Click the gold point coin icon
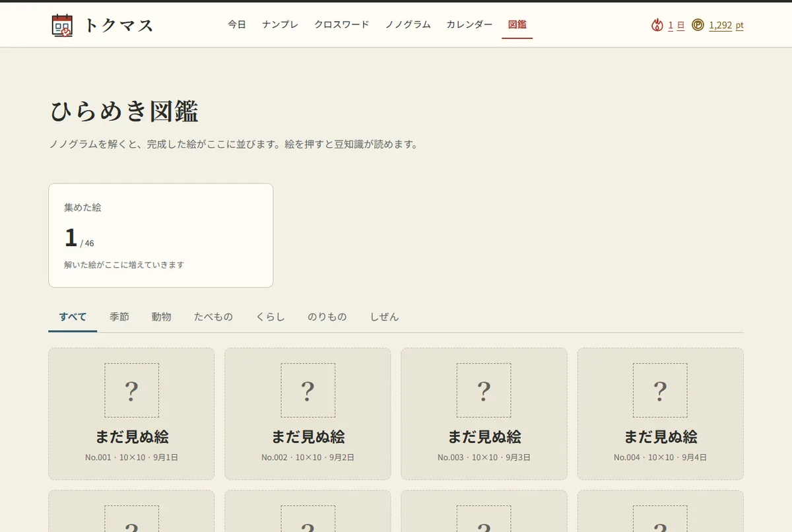Screen dimensions: 792x532 pyautogui.click(x=698, y=25)
